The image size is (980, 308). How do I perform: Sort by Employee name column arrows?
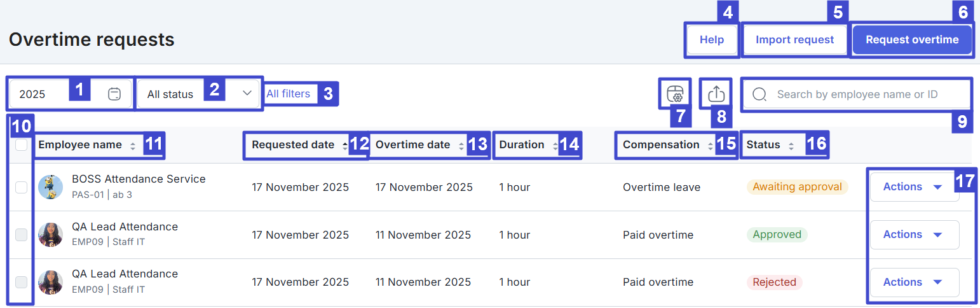click(x=133, y=146)
